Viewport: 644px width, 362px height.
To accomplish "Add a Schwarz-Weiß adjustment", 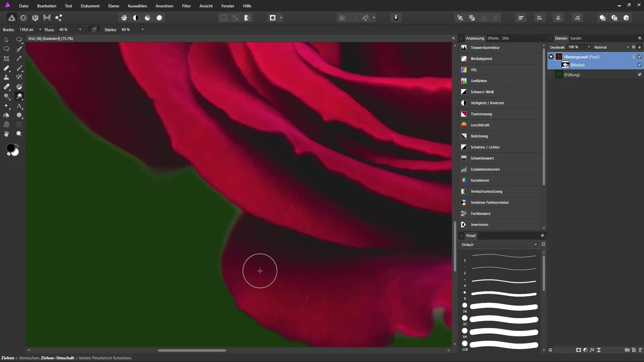I will click(500, 92).
